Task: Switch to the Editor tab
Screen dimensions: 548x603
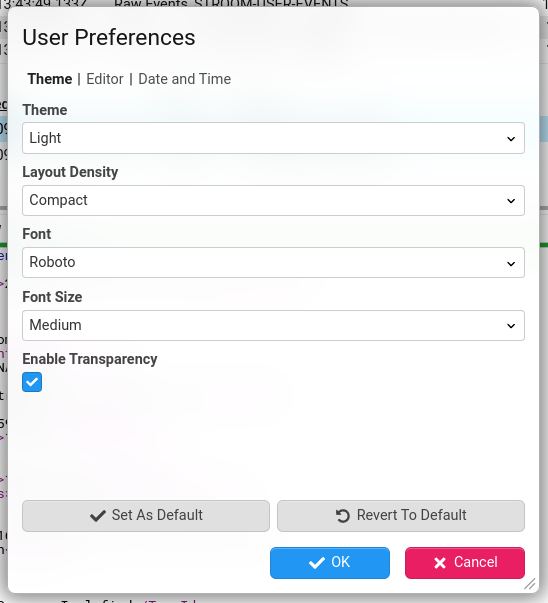Action: click(105, 79)
